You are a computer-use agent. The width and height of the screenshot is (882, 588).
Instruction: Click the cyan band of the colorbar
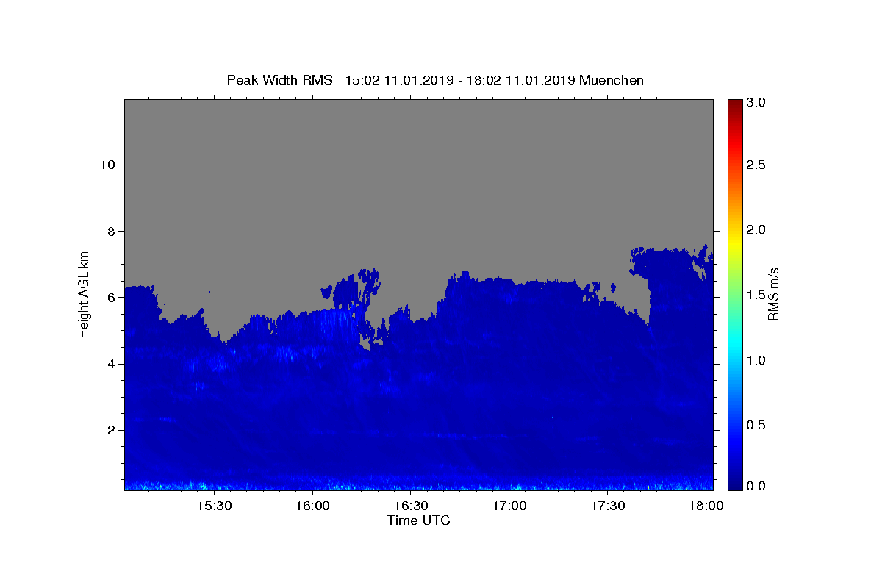[x=735, y=345]
